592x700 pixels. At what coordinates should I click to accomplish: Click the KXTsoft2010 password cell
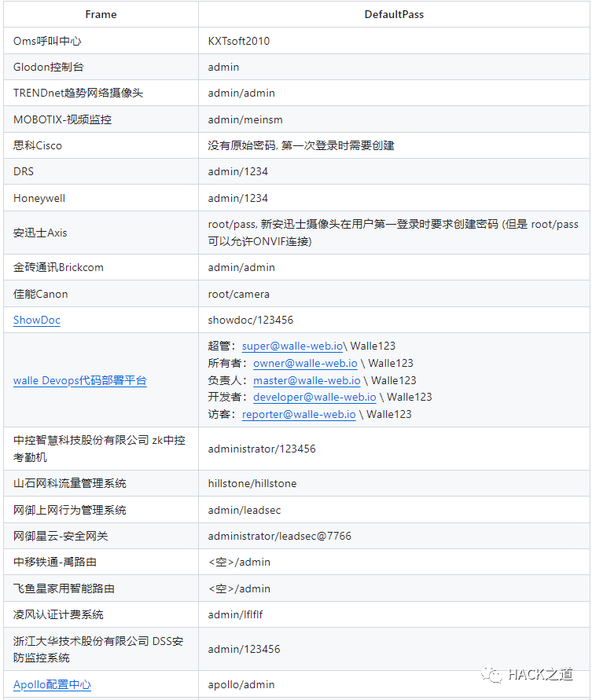point(394,41)
